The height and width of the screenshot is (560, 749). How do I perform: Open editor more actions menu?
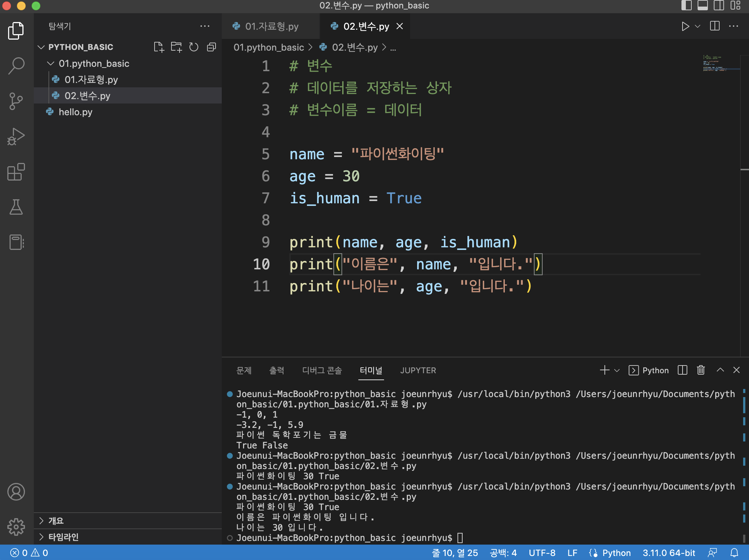click(x=734, y=26)
